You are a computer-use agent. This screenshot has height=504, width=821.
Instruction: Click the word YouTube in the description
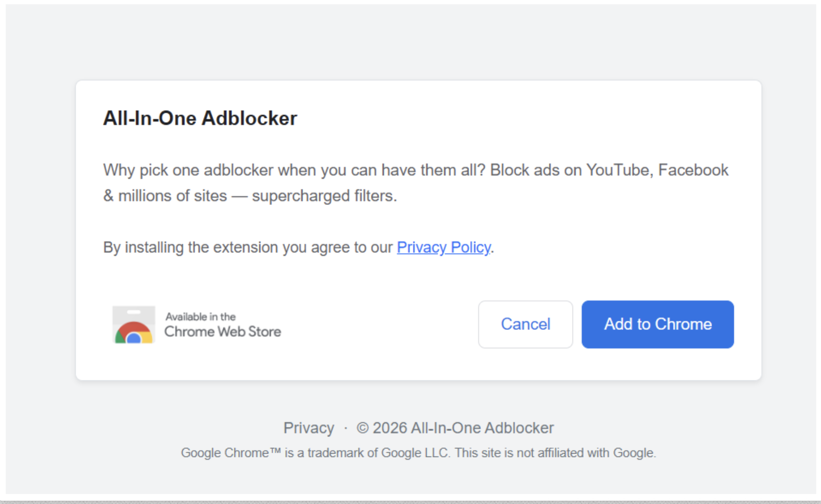[x=617, y=170]
